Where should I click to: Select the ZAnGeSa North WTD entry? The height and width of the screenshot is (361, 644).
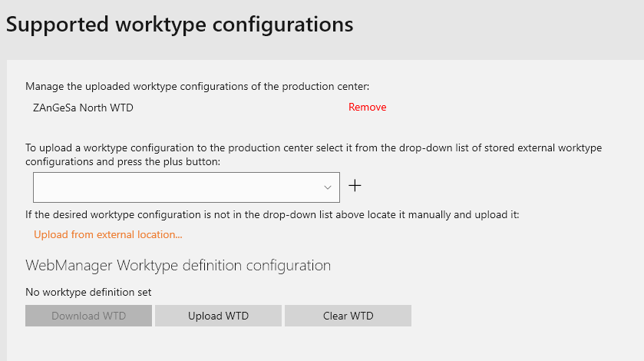pos(84,108)
